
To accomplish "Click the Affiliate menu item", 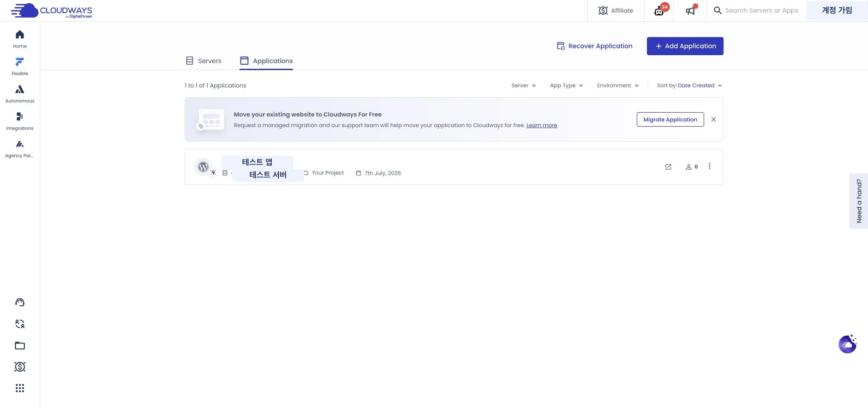I will (x=616, y=10).
